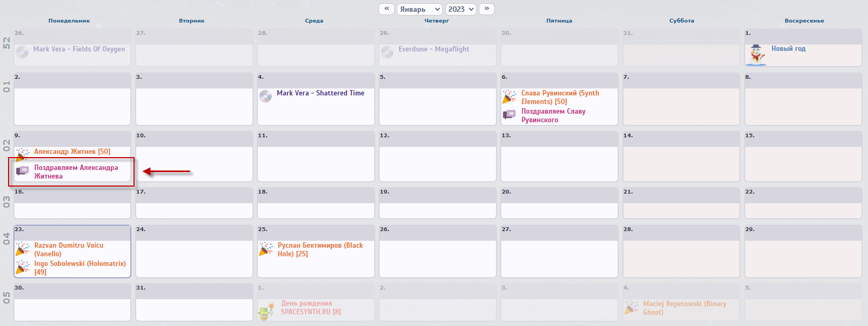Viewport: 868px width, 326px height.
Task: Go to next month with » button
Action: point(487,9)
